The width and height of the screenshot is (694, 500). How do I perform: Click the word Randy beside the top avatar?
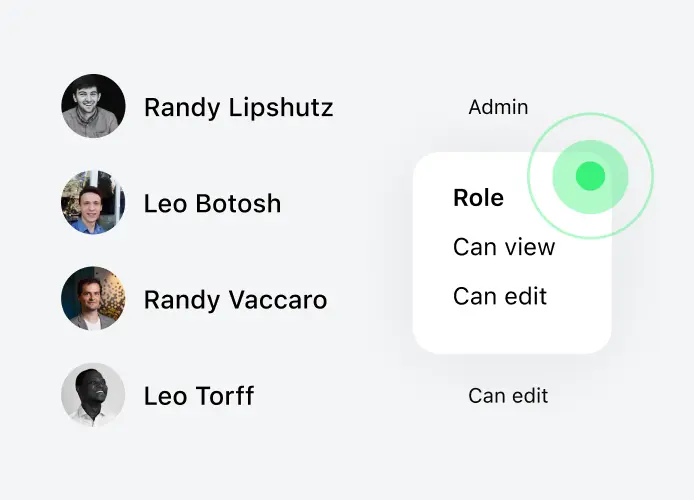click(x=175, y=107)
